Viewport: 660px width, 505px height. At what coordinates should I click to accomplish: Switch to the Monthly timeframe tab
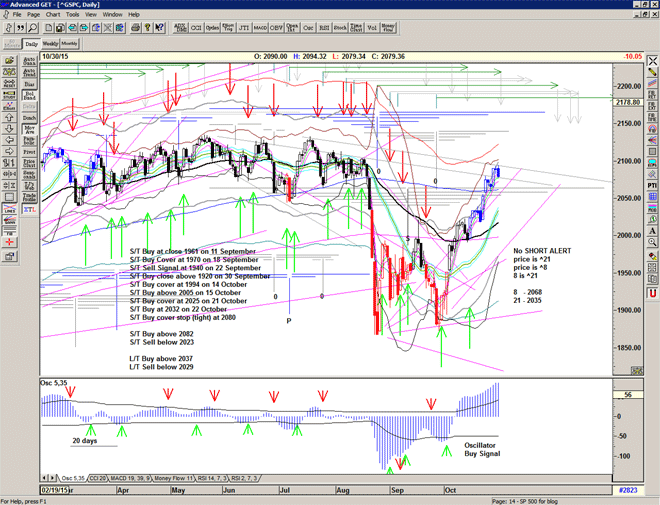point(70,44)
